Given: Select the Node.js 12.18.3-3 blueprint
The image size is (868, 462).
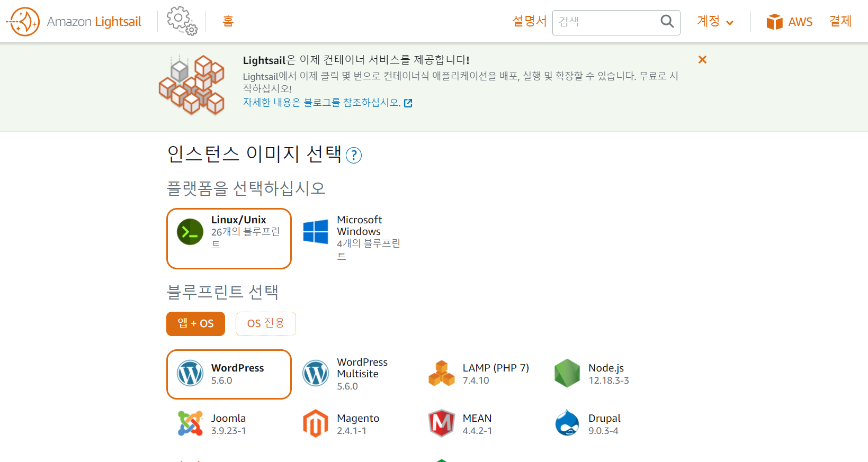Looking at the screenshot, I should click(x=606, y=374).
